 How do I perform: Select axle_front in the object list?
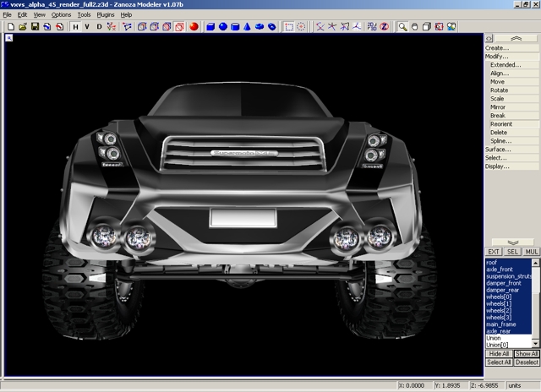point(499,269)
